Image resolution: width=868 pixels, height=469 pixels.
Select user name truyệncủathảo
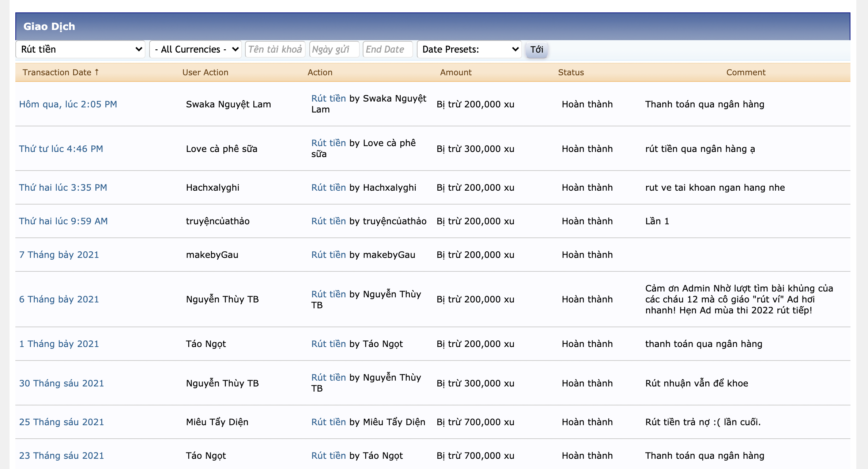pos(218,221)
